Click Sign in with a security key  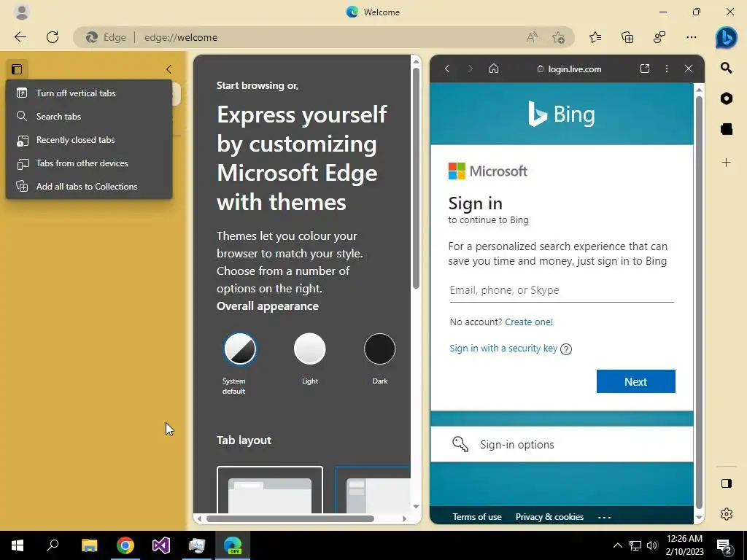503,348
